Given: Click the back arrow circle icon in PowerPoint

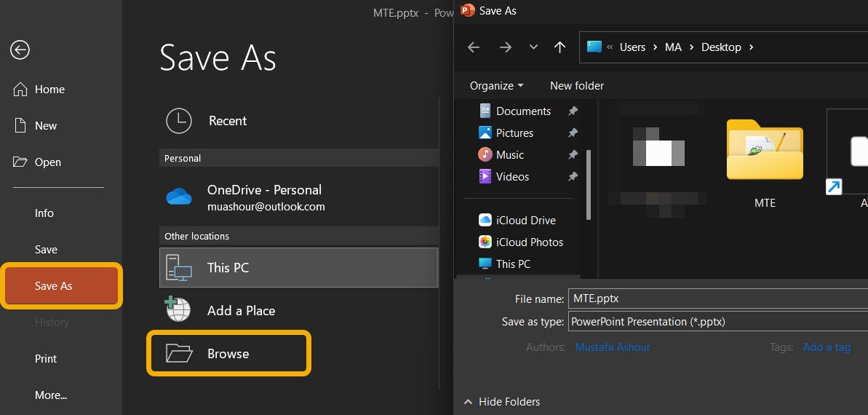Looking at the screenshot, I should coord(20,50).
